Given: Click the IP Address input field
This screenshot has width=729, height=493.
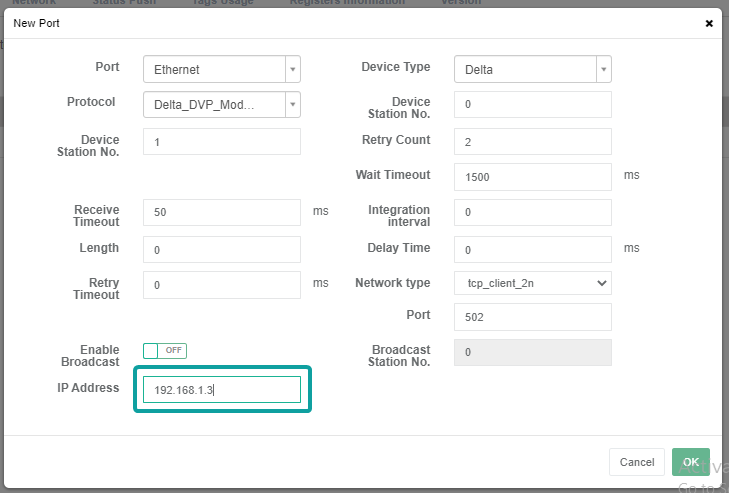Looking at the screenshot, I should click(x=221, y=390).
